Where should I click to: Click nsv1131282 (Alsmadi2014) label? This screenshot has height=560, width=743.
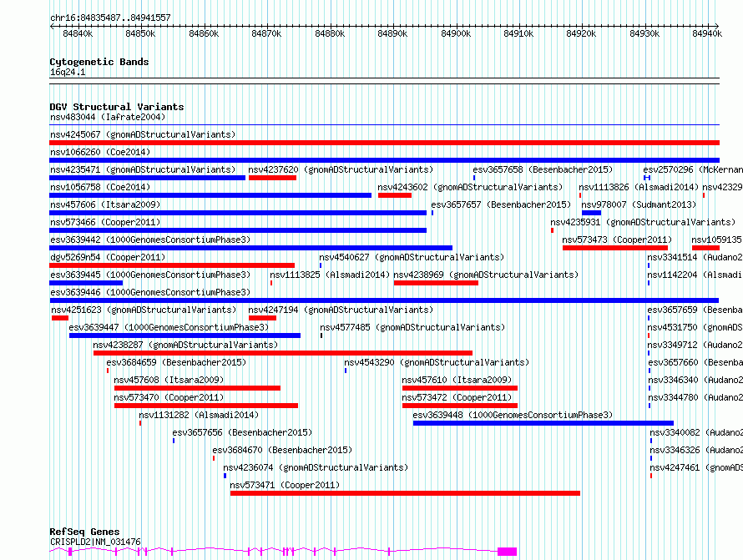click(199, 415)
